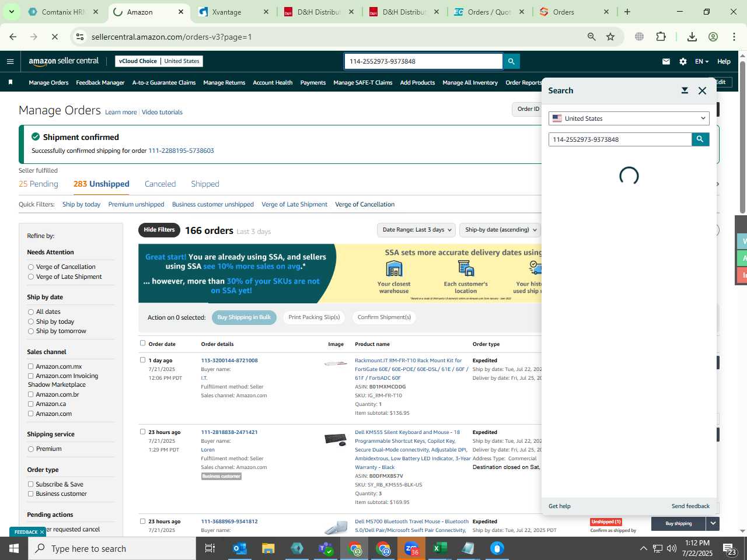Screen dimensions: 747x560
Task: Switch to the Pending tab
Action: (39, 184)
